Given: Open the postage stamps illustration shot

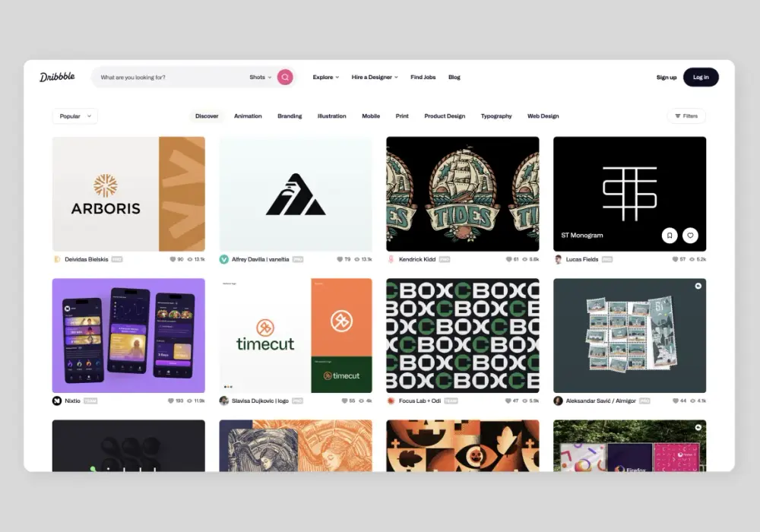Looking at the screenshot, I should pos(629,335).
